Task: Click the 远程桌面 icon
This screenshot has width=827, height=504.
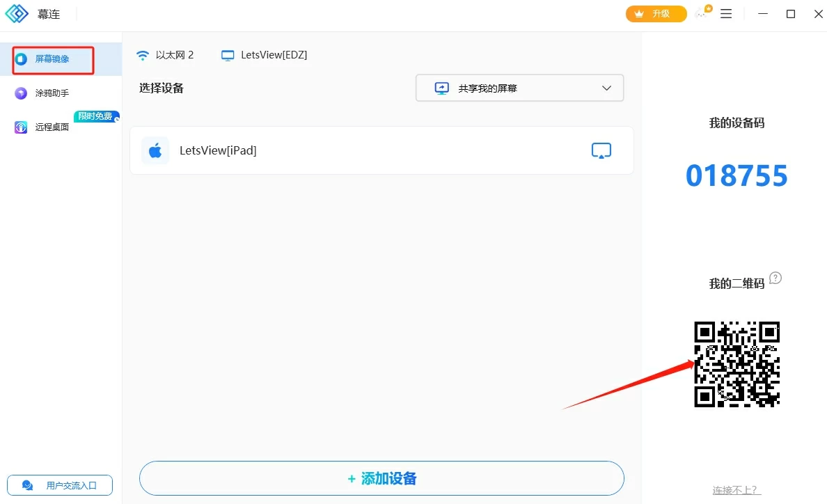Action: coord(21,127)
